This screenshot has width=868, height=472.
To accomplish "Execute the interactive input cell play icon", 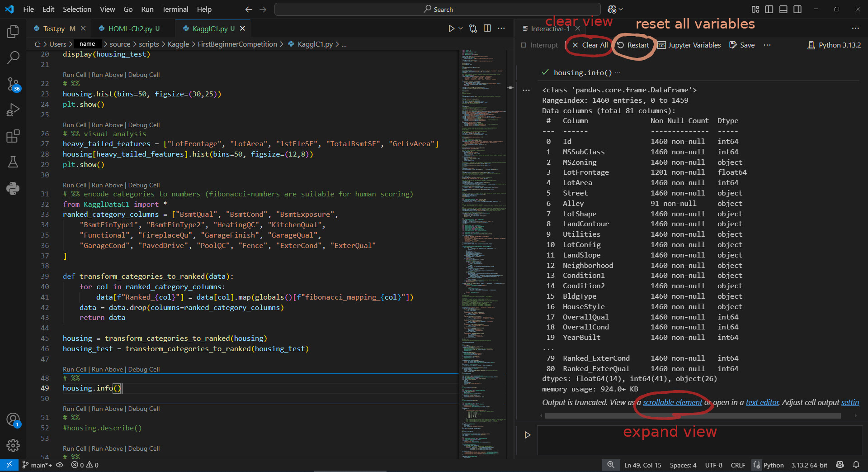I will (x=527, y=435).
